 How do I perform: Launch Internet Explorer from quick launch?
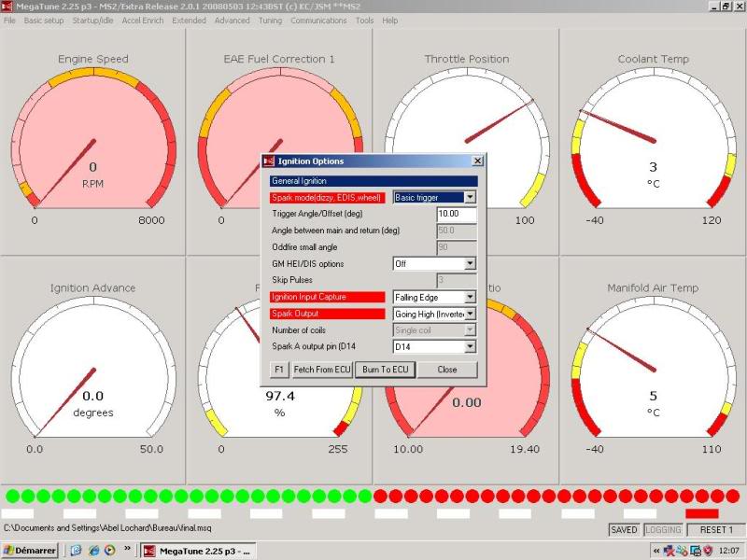pyautogui.click(x=94, y=551)
